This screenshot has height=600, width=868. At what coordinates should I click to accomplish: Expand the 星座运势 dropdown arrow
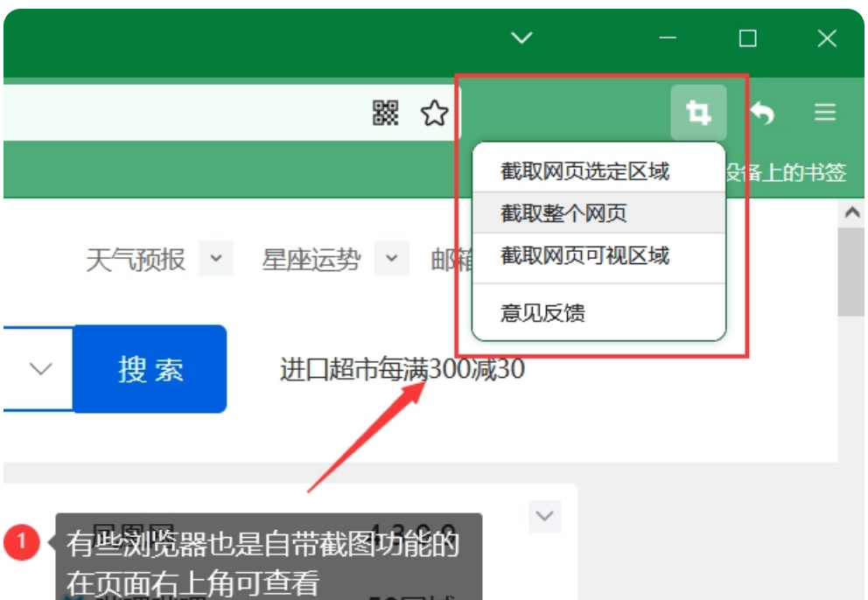391,260
